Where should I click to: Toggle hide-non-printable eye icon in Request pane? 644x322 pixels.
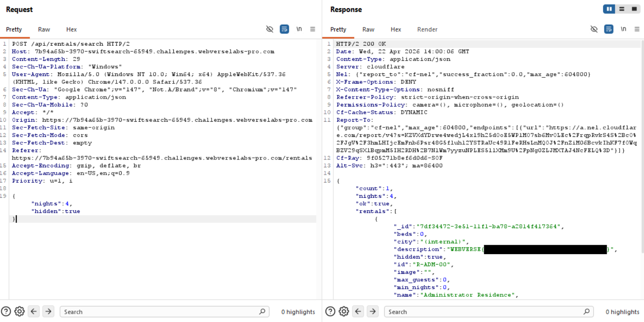pyautogui.click(x=270, y=29)
